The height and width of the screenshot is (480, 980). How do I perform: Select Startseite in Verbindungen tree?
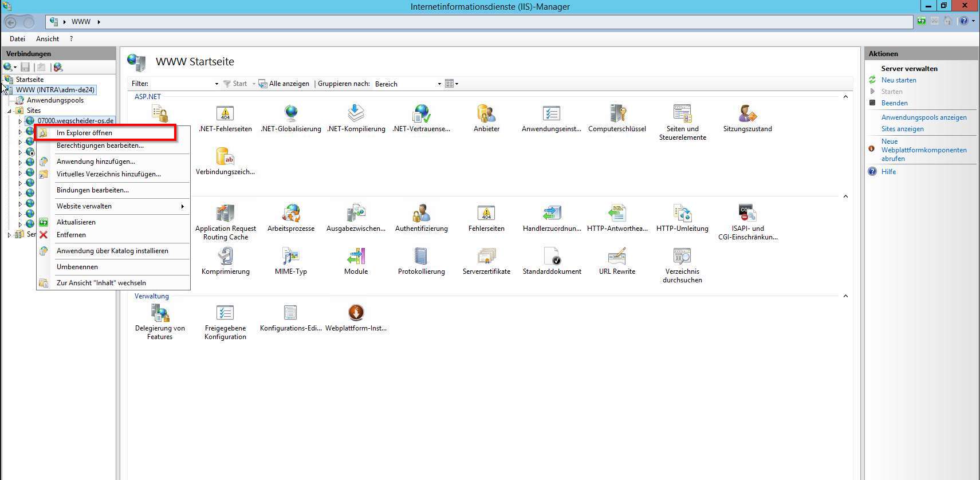[29, 80]
